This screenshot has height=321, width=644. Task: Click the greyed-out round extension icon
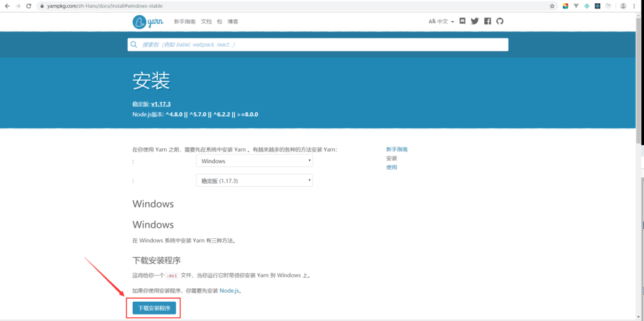[x=609, y=6]
